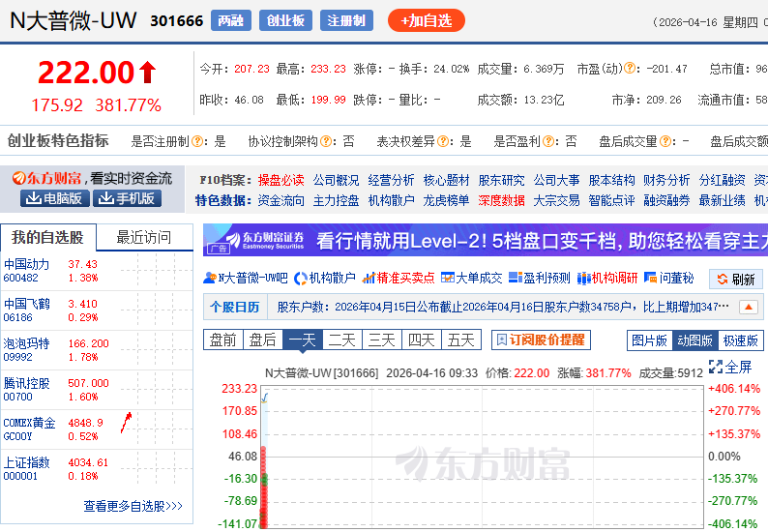Open 腾讯控股 in the watchlist
The image size is (768, 532).
pyautogui.click(x=26, y=383)
